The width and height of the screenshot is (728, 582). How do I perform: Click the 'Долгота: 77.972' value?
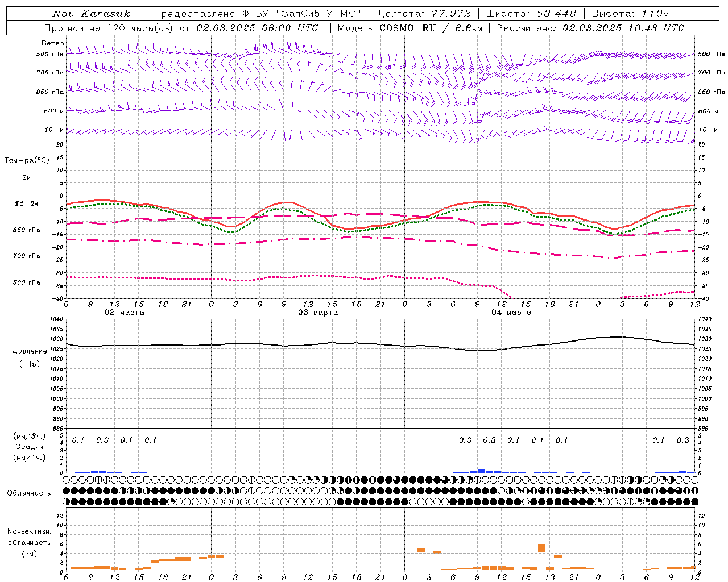pos(424,14)
